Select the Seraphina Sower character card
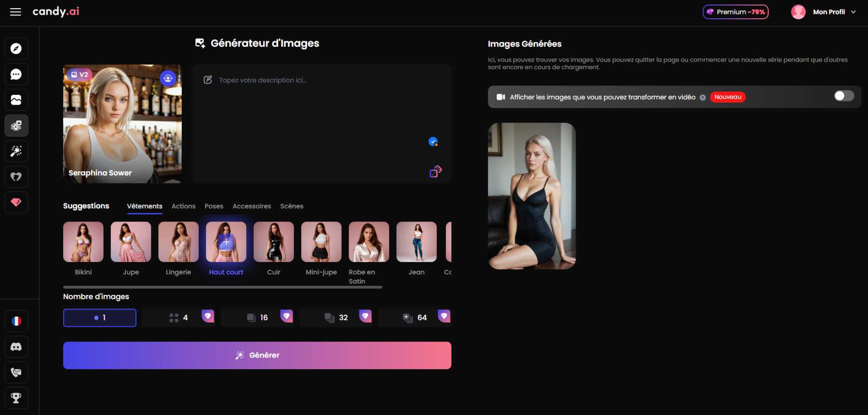868x415 pixels. pyautogui.click(x=122, y=124)
